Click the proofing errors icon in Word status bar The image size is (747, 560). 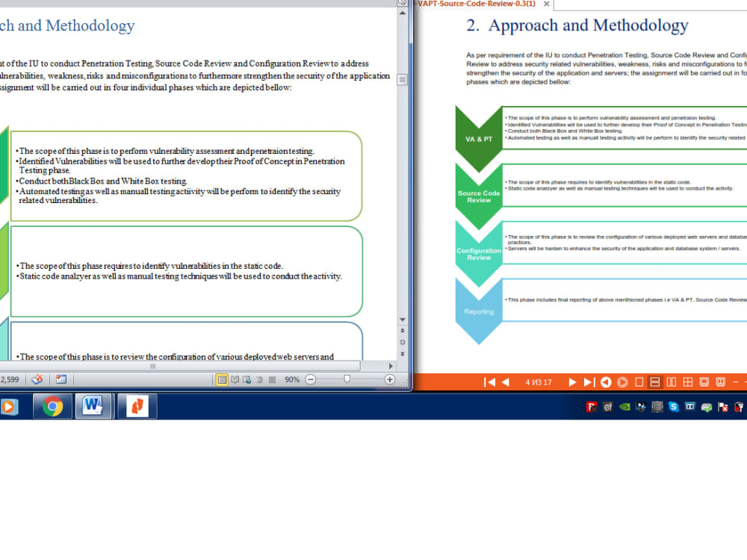pyautogui.click(x=37, y=379)
